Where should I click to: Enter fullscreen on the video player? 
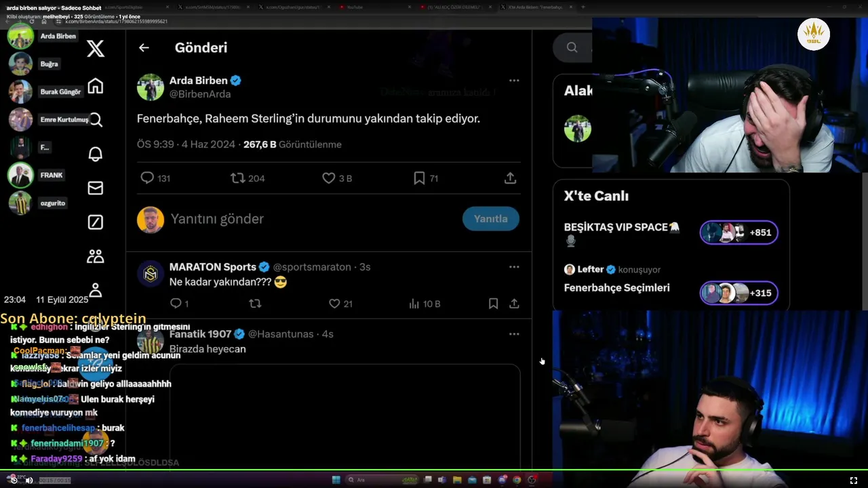point(854,480)
